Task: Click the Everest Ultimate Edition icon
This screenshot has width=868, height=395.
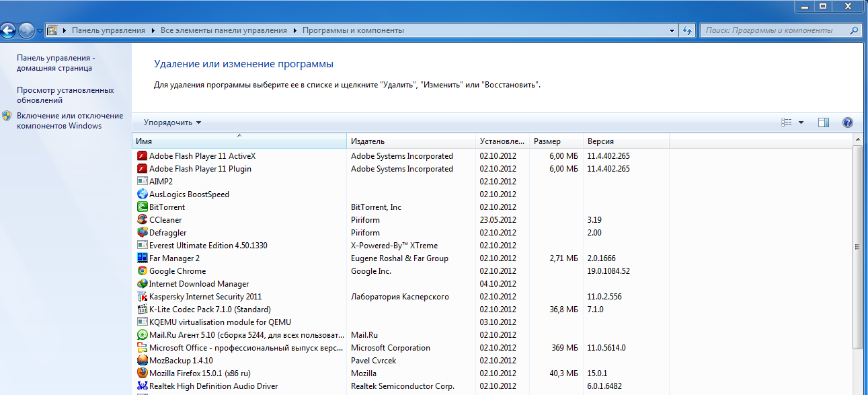Action: [142, 246]
